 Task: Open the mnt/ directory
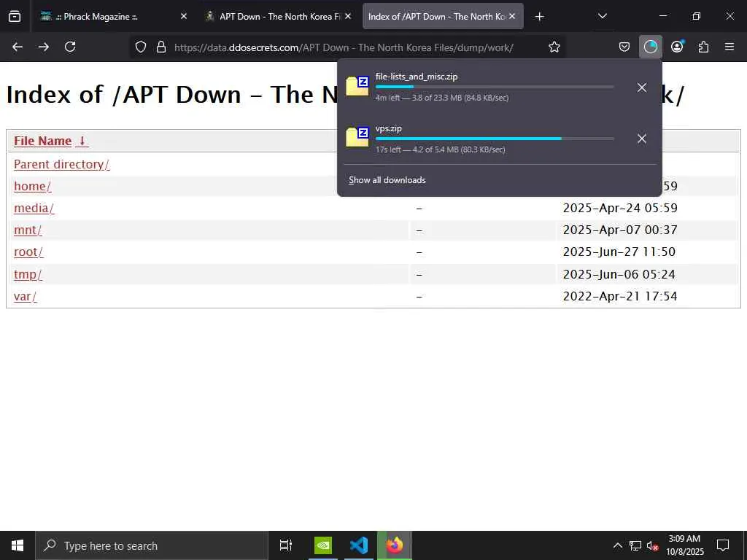(28, 230)
